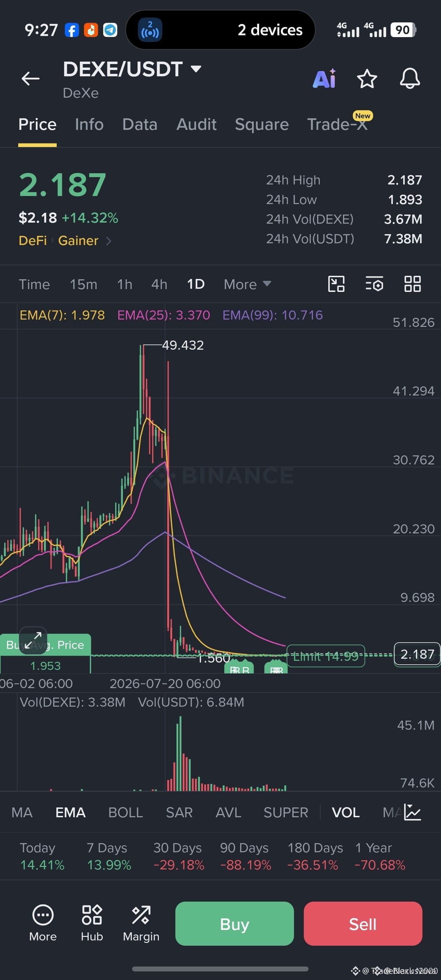Tap the EMA(7): 1.978 legend

(x=62, y=315)
